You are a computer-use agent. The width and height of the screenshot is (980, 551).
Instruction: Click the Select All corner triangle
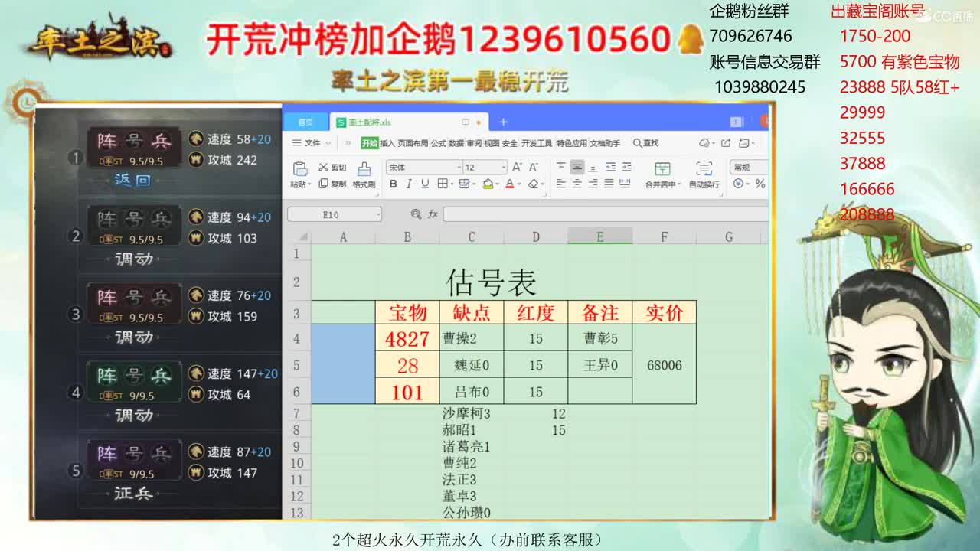click(304, 237)
